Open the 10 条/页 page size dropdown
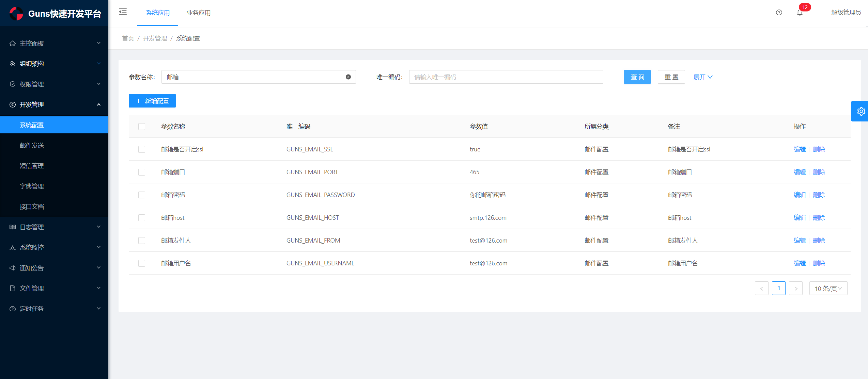 (x=828, y=289)
